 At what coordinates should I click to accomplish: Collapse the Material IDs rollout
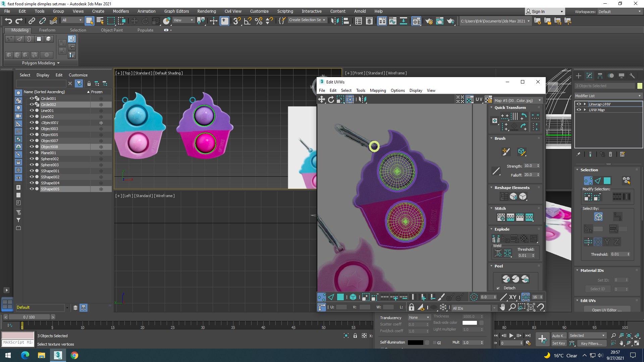pos(577,270)
